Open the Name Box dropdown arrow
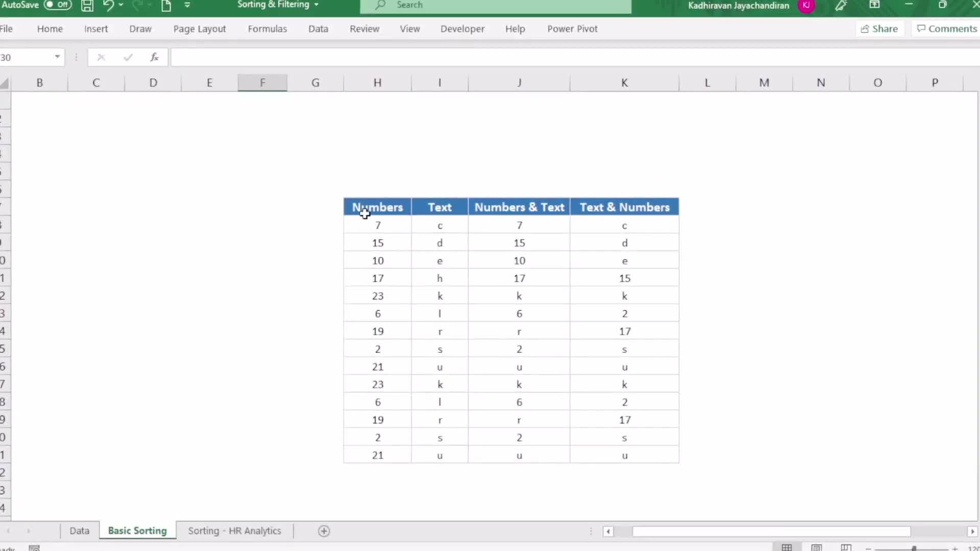980x551 pixels. point(57,57)
